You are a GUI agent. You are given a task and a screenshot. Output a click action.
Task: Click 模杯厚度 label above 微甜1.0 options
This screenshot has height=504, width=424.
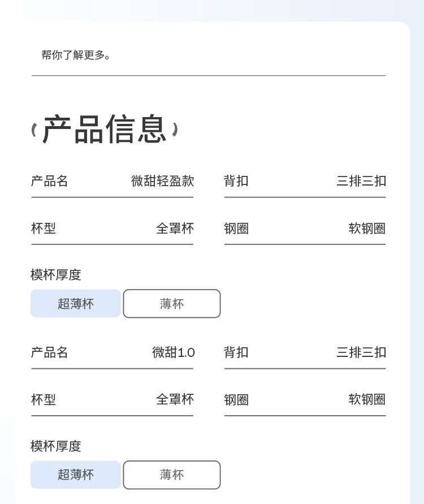click(56, 446)
